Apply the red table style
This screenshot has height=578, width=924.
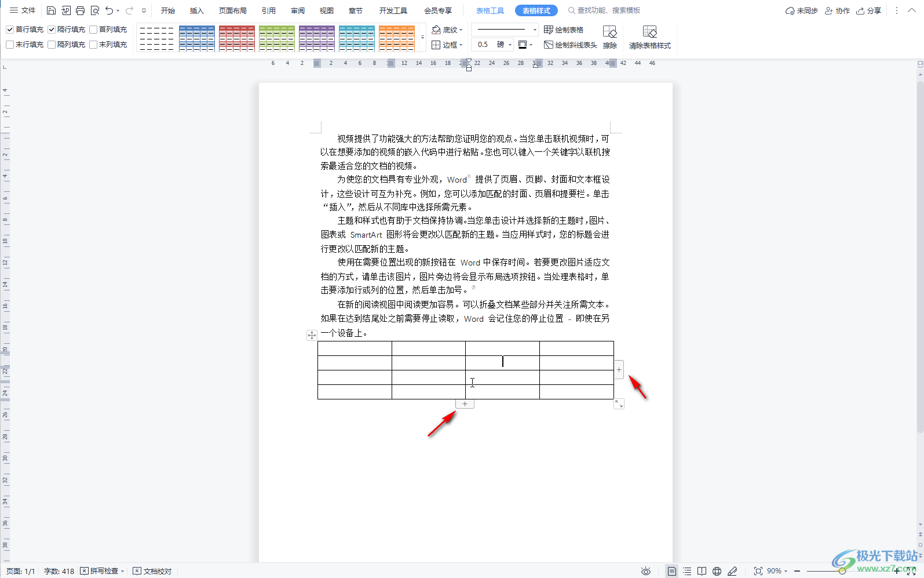pyautogui.click(x=237, y=38)
